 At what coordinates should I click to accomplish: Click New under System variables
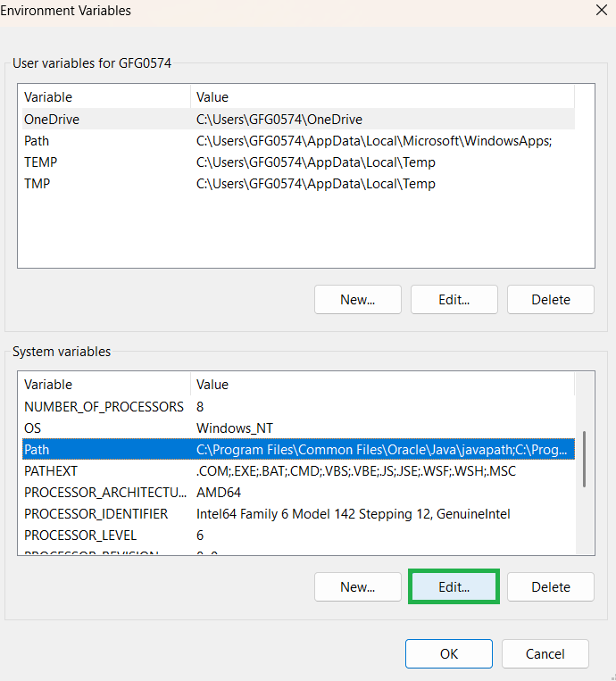tap(358, 587)
